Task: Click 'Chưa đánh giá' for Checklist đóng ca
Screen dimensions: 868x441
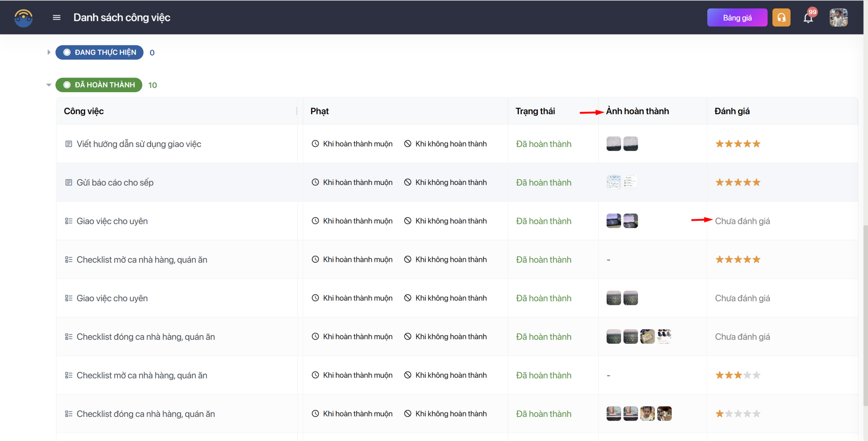Action: (743, 337)
